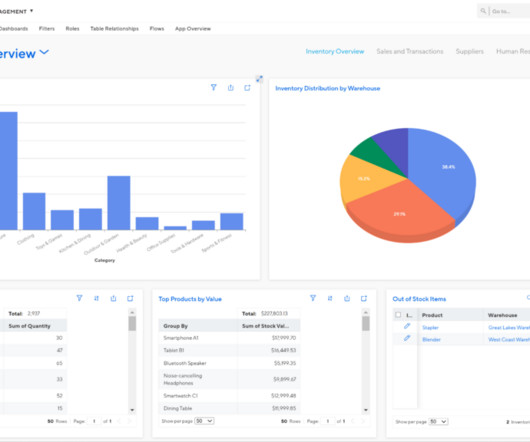Open the Sum of Quantity table in new window

tap(130, 298)
